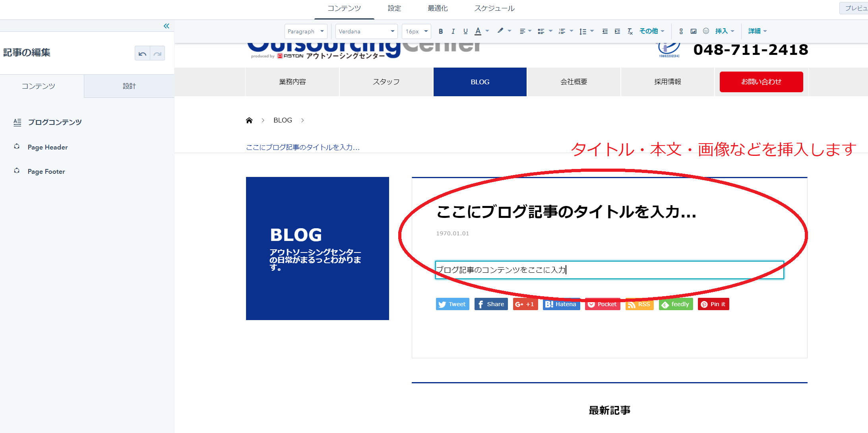The height and width of the screenshot is (433, 868).
Task: Click the 最新記事 heading
Action: [x=609, y=410]
